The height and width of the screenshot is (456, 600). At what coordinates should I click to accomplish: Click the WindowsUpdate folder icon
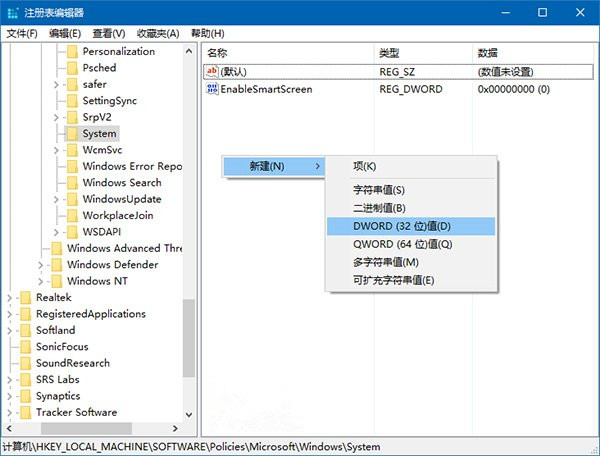coord(71,199)
